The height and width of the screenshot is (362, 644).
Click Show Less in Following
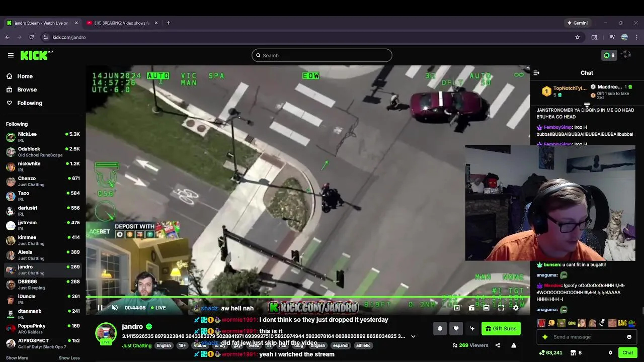click(69, 358)
